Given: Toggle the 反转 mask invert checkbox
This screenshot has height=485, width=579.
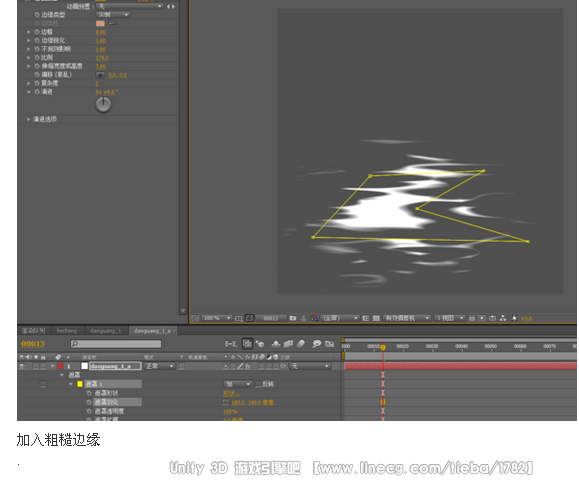Looking at the screenshot, I should tap(258, 384).
